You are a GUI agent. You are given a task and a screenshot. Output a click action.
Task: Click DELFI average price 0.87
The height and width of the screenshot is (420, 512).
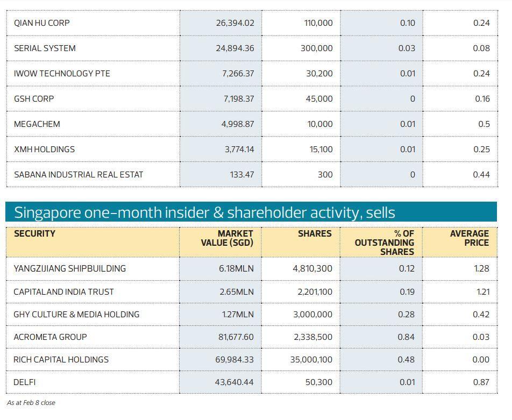(x=481, y=382)
